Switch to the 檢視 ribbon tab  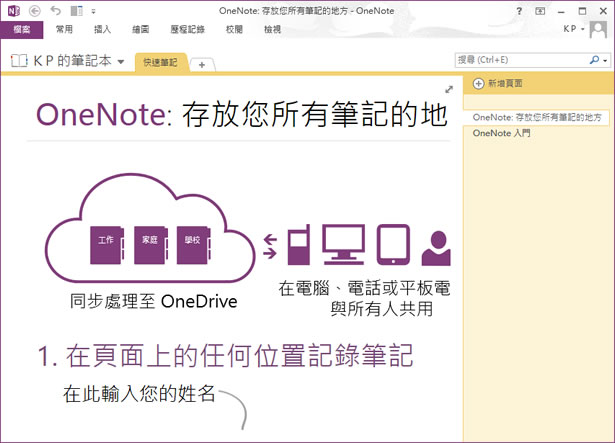273,29
